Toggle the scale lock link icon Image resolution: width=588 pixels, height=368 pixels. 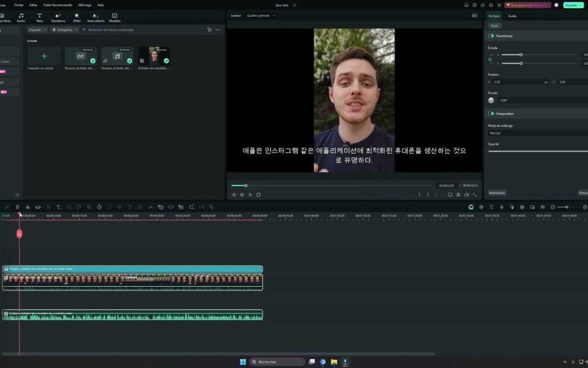point(490,59)
